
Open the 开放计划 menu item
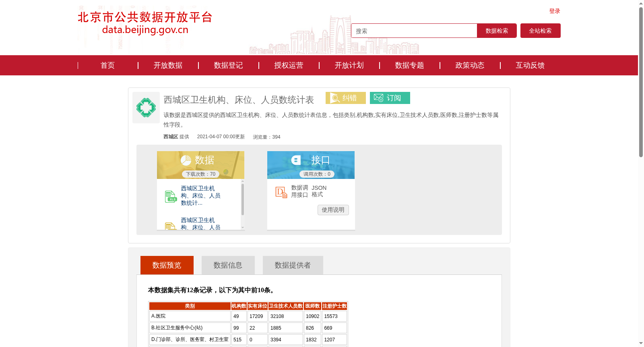[349, 65]
